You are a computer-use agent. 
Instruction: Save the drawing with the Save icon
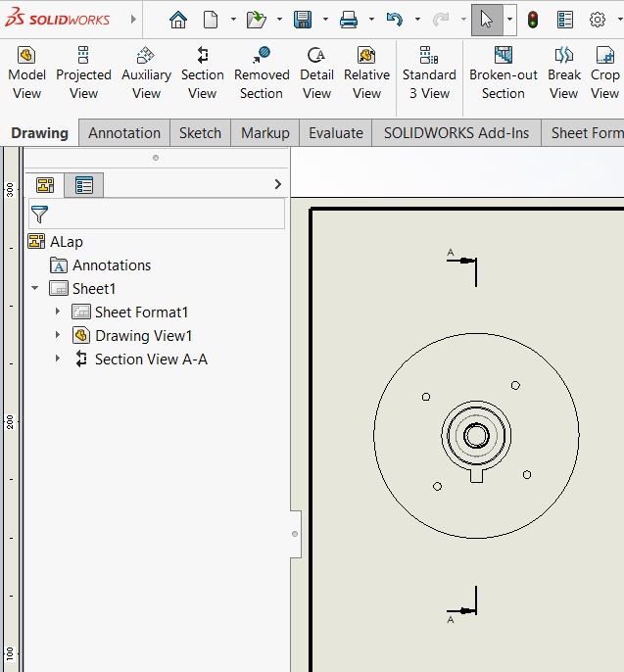(x=303, y=20)
